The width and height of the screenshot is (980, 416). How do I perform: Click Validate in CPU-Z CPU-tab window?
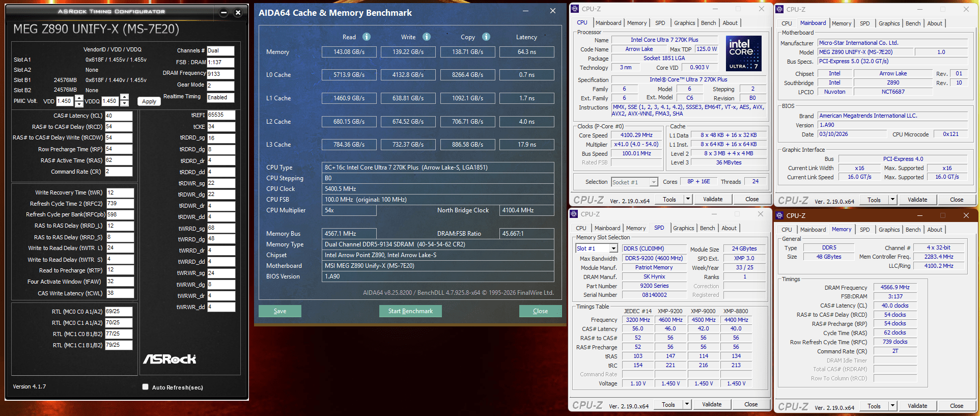click(x=713, y=199)
